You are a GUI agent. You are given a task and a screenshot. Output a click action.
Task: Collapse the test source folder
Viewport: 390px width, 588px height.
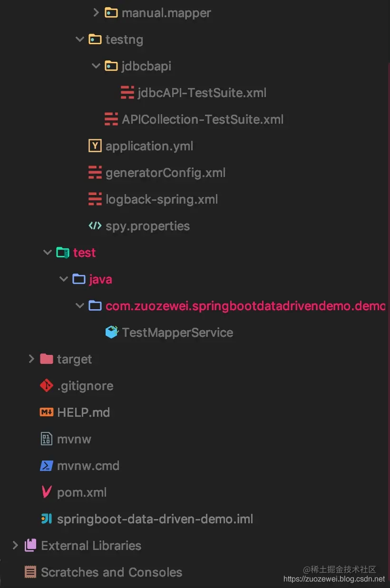47,252
